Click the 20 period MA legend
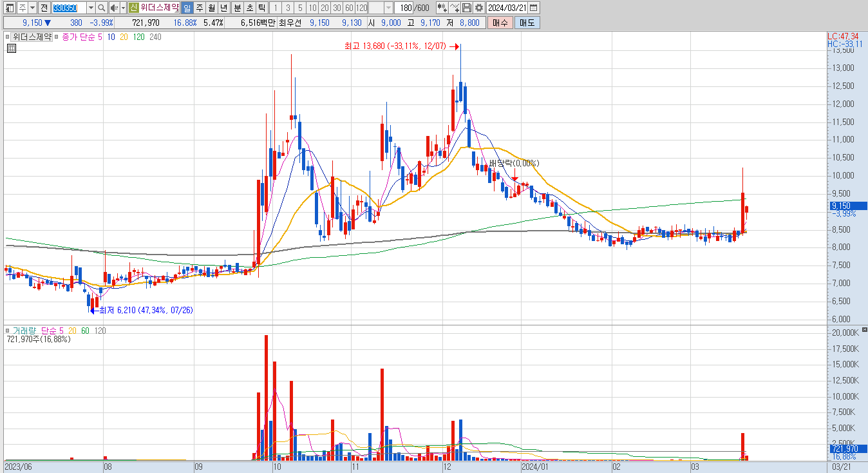Viewport: 868px width, 473px height. (124, 37)
